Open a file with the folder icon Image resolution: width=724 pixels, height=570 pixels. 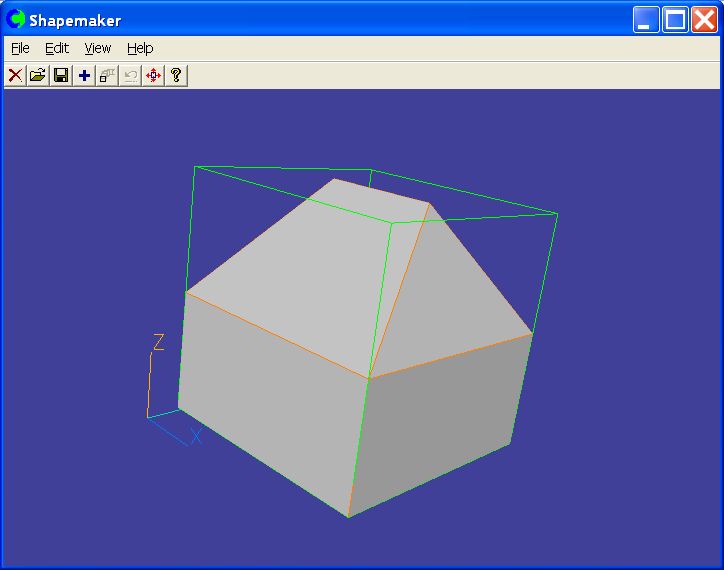38,75
